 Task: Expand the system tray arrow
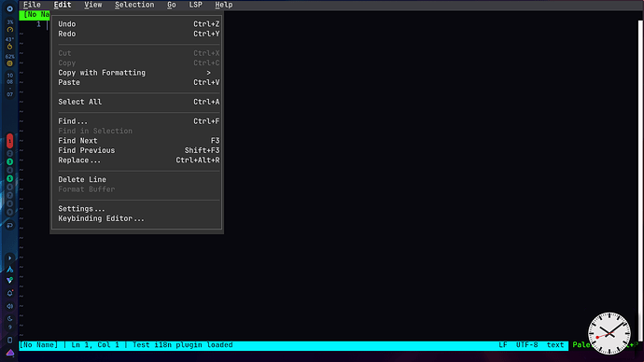pos(10,258)
